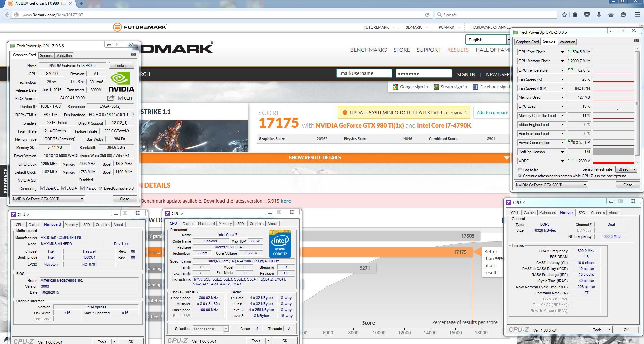Screen dimensions: 644x344
Task: Open the Tools dropdown arrow in Memory CPU-Z window
Action: coord(609,330)
